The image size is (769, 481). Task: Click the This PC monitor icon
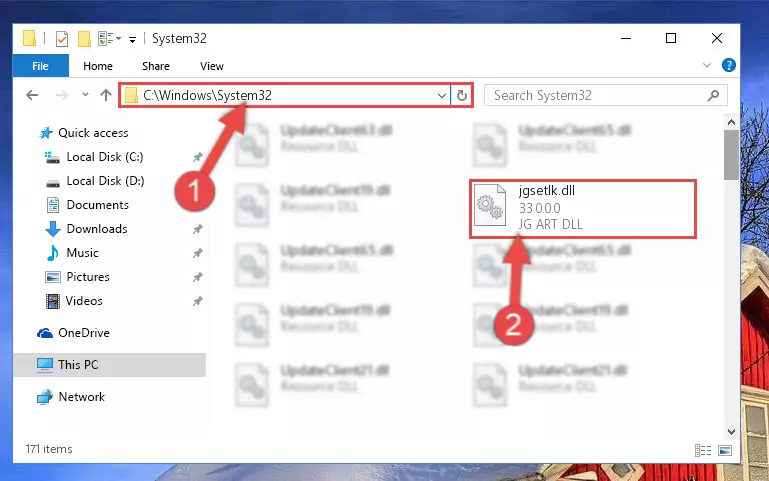point(45,365)
